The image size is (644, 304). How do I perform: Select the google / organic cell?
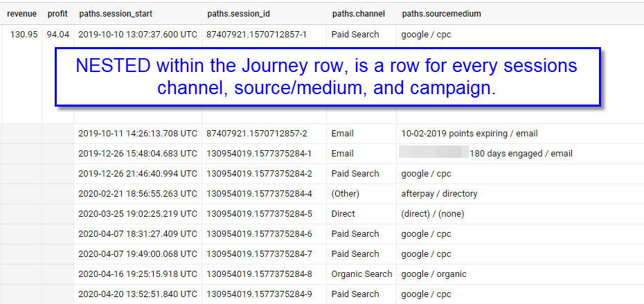coord(433,274)
